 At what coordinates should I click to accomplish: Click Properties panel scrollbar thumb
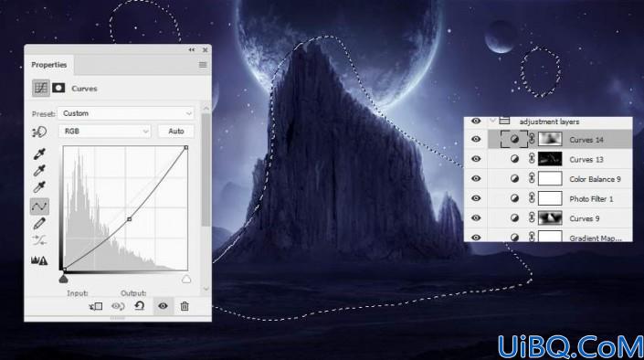point(206,169)
